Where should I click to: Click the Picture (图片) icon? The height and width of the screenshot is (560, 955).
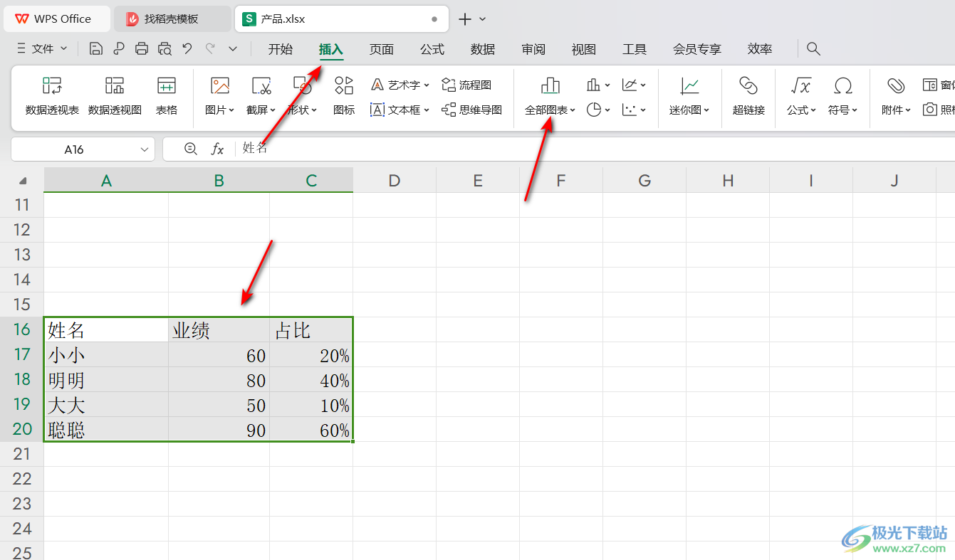tap(220, 86)
